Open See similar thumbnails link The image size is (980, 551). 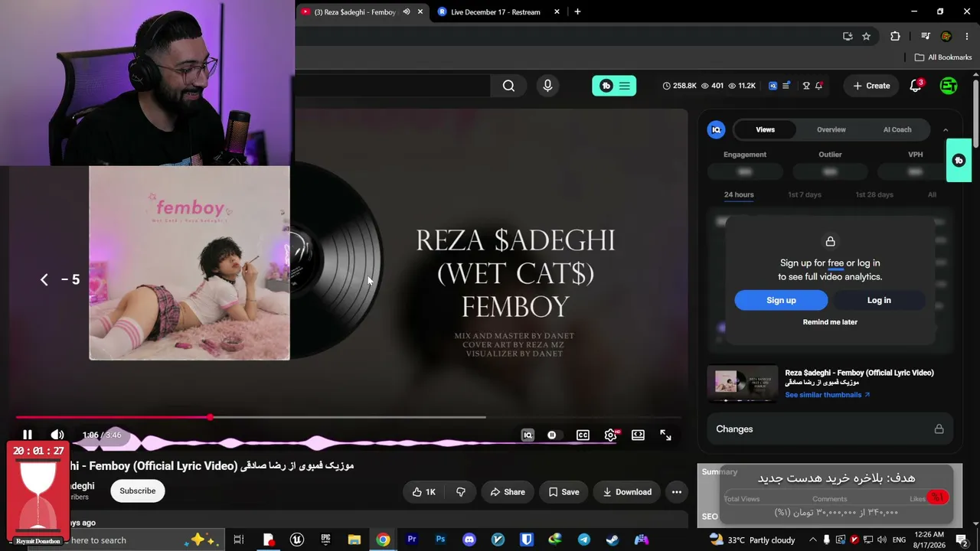pyautogui.click(x=828, y=395)
